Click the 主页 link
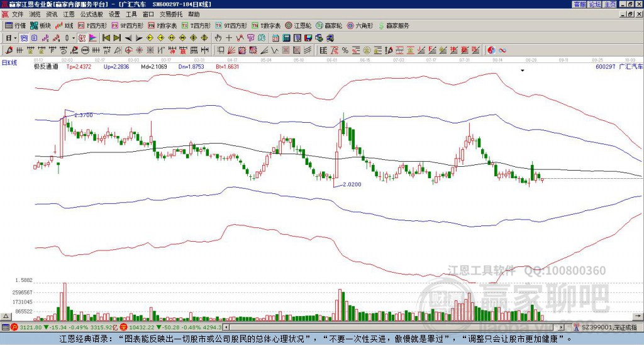The image size is (644, 345). coord(610,4)
